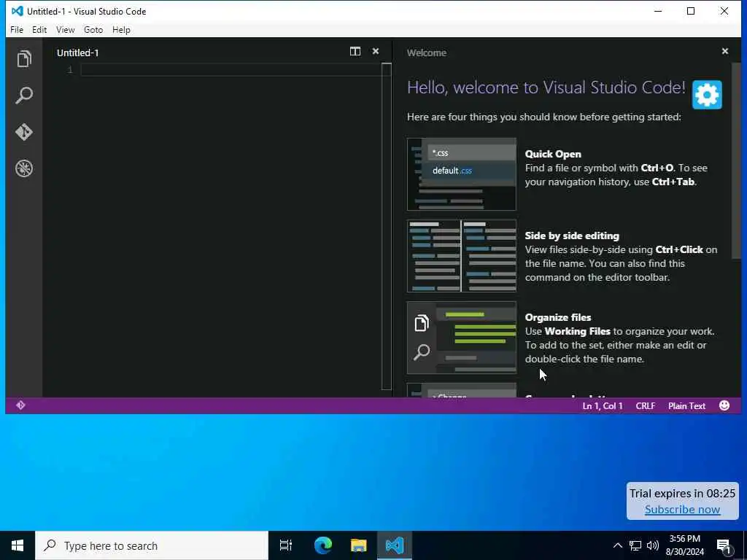Click the blue gear icon on Welcome page
Viewport: 747px width, 560px height.
(706, 95)
